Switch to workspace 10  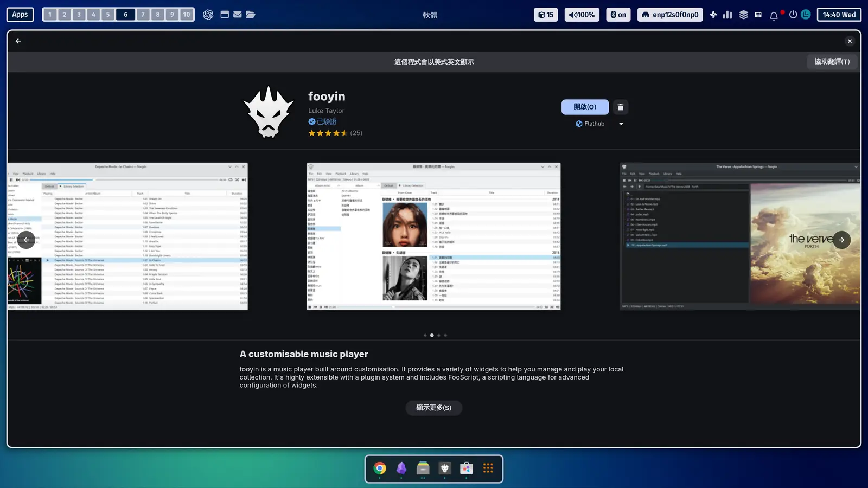[187, 15]
